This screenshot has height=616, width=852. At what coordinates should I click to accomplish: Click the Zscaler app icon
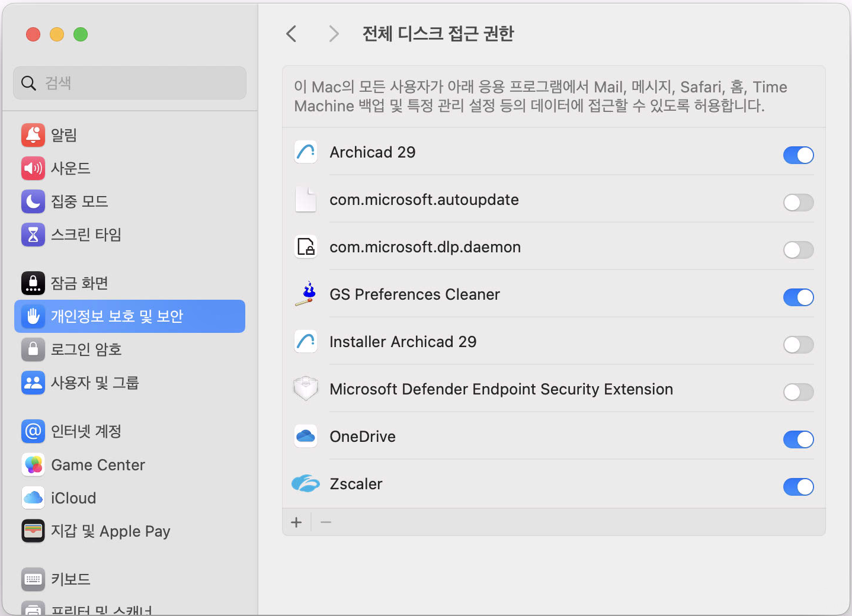click(x=306, y=484)
